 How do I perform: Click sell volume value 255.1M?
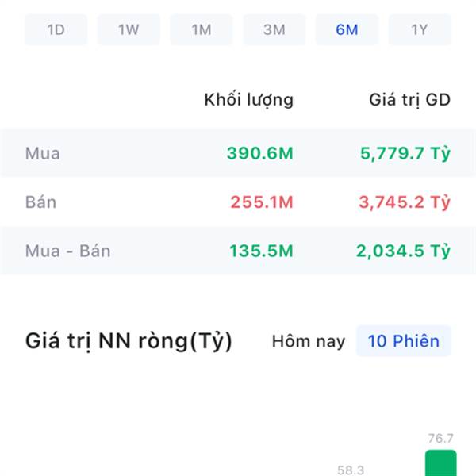[262, 202]
